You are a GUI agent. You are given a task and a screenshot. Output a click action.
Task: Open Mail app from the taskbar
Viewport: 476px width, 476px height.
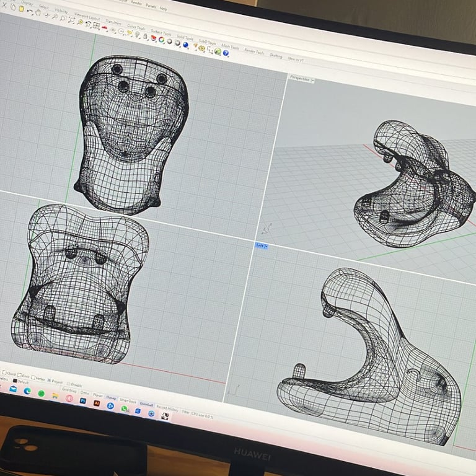[13, 389]
